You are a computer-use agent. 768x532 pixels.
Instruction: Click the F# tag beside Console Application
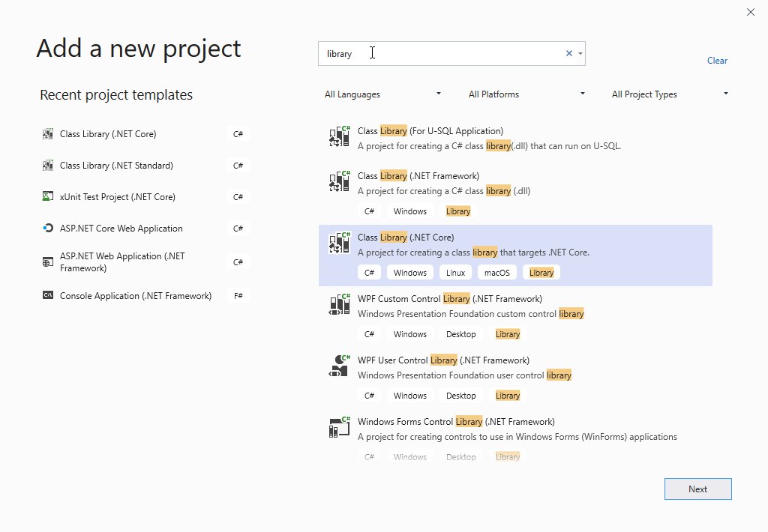point(238,296)
